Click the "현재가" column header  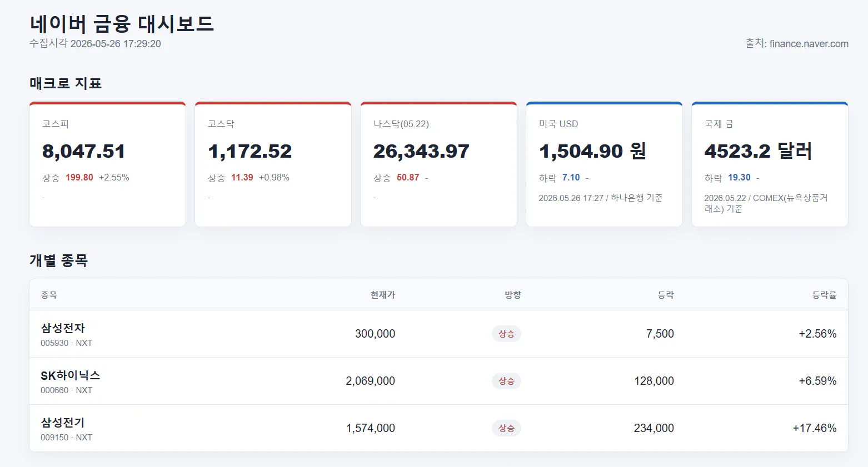click(383, 295)
